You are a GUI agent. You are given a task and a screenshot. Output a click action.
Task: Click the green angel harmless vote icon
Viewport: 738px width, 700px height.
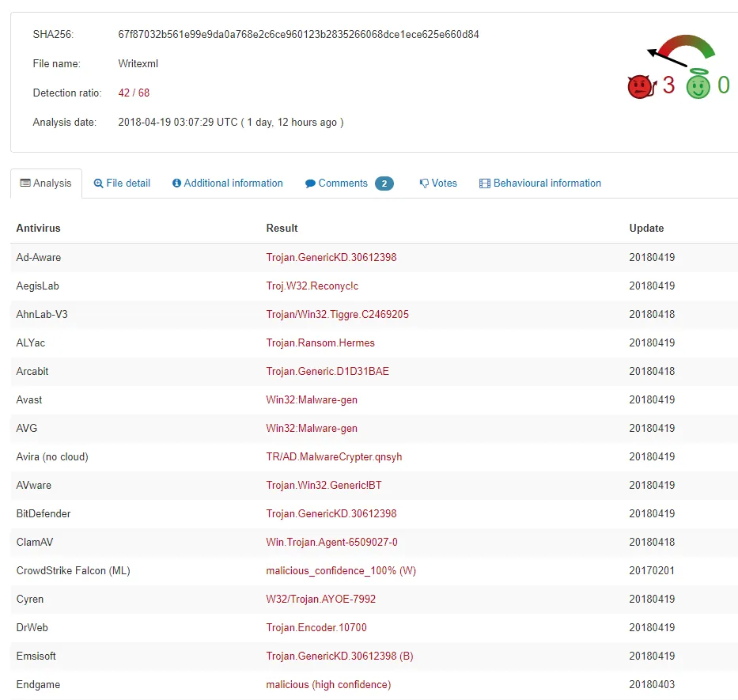698,84
